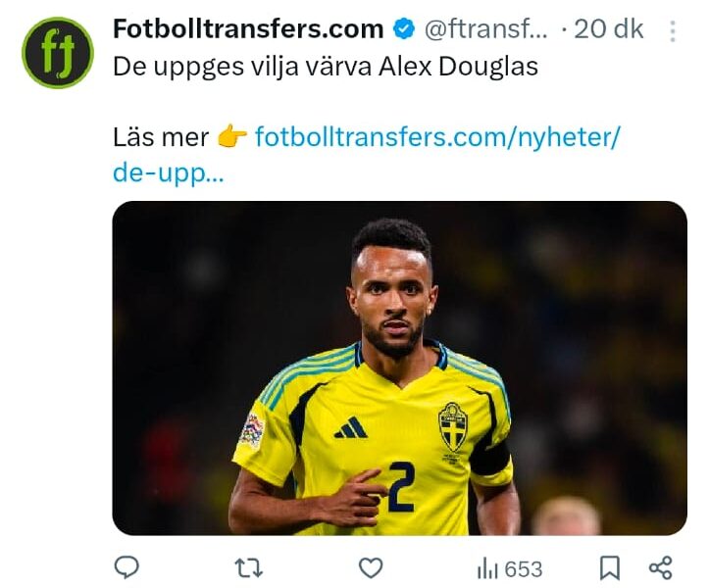Click the @ftransf... handle
This screenshot has width=709, height=588.
(486, 29)
